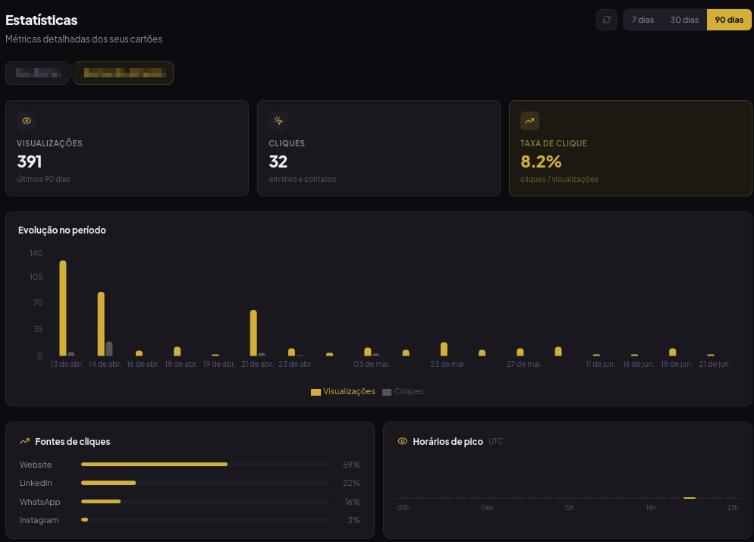Click the eye icon beside Horários de pico
The width and height of the screenshot is (754, 542).
402,441
